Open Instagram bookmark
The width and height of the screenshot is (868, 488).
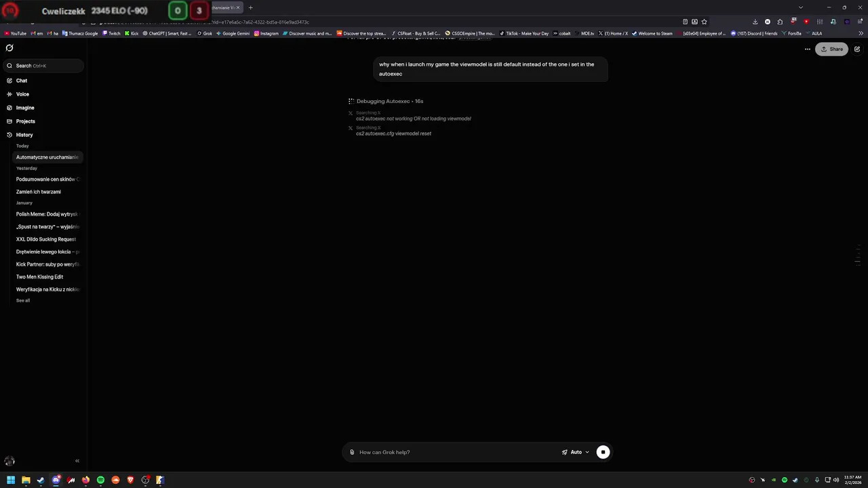point(267,33)
